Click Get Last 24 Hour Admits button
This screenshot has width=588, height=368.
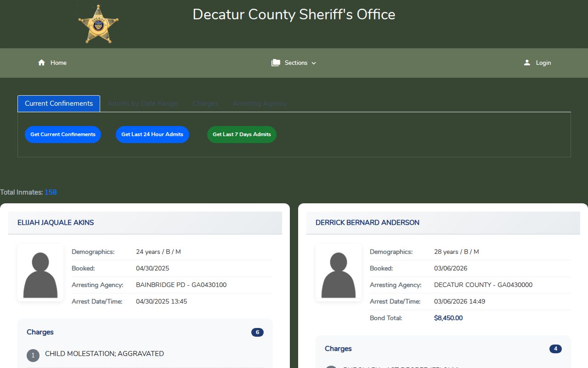point(153,134)
